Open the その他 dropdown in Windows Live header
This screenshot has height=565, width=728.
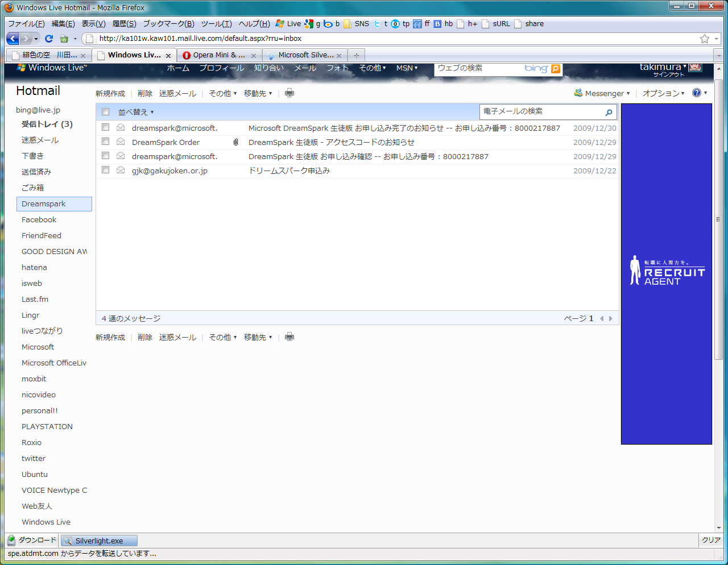tap(373, 68)
